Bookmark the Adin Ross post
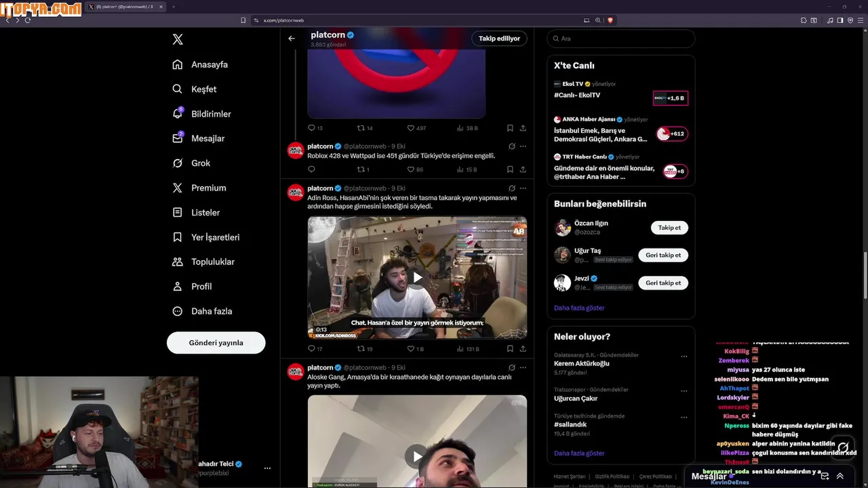 510,349
